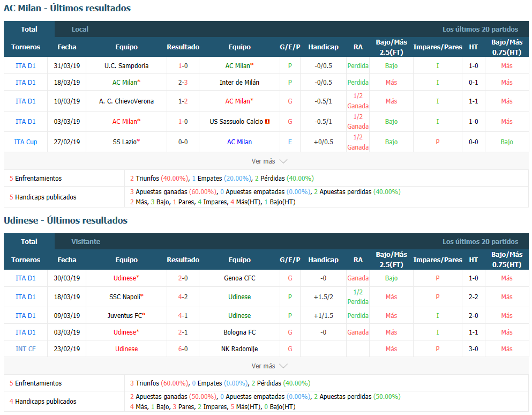
Task: Click the Impares/Pares header in Udinese table
Action: [x=437, y=260]
